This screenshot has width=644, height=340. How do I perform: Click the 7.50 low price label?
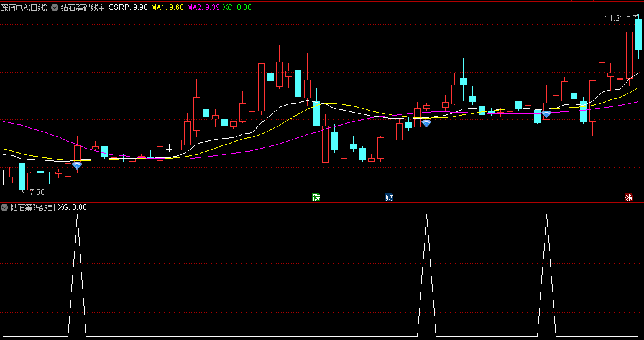click(36, 192)
